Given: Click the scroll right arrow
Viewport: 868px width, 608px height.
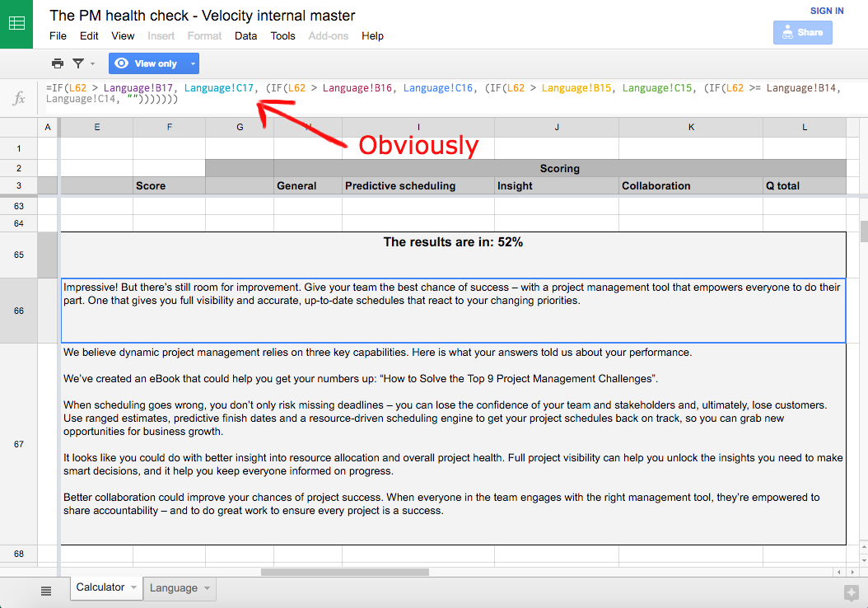Looking at the screenshot, I should [852, 572].
